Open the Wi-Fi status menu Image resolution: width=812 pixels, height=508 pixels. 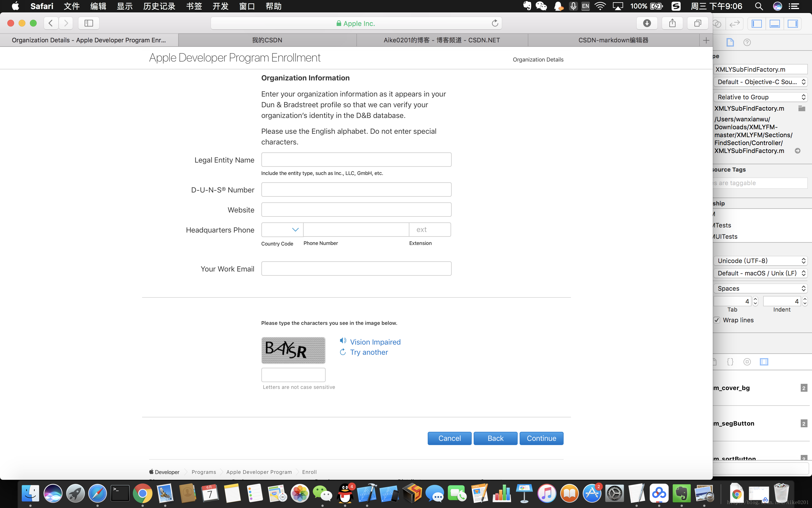600,6
